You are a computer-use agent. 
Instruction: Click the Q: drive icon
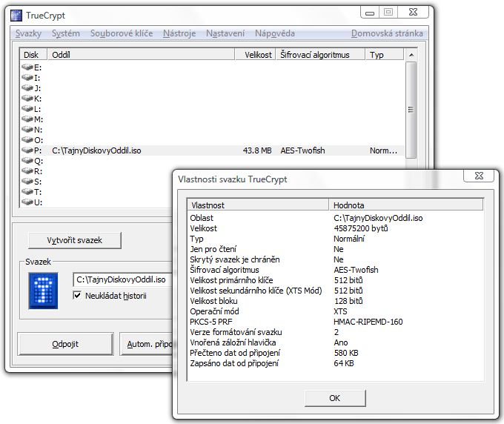(27, 160)
